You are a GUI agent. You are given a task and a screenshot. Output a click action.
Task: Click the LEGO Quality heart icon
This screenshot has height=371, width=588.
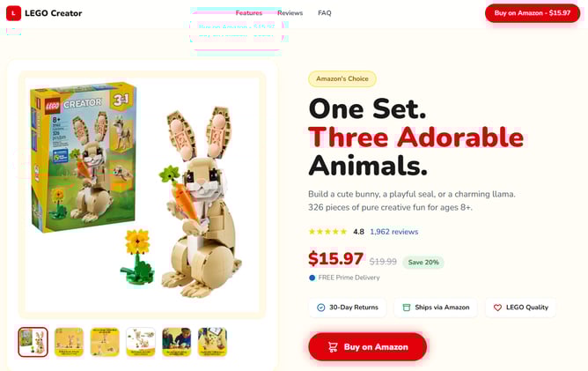[497, 308]
